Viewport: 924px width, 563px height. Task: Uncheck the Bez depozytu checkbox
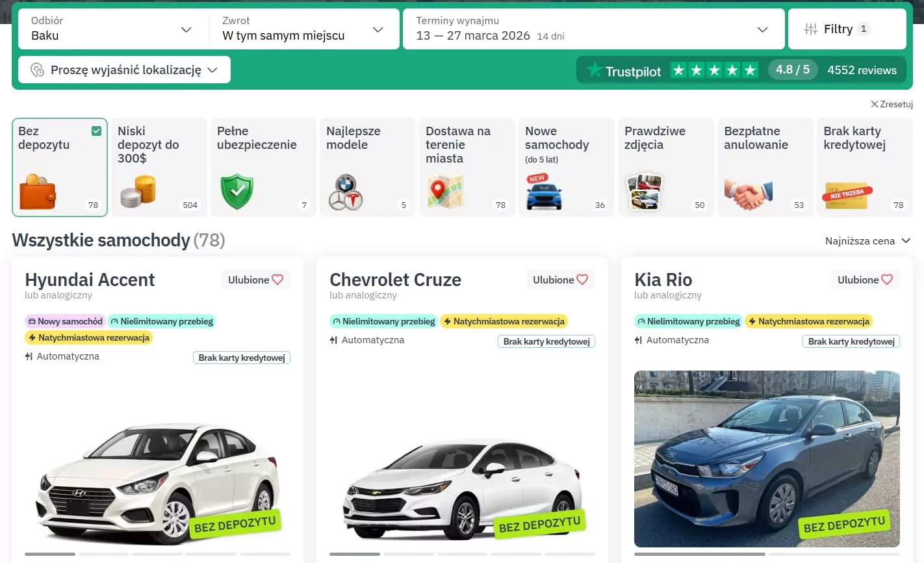tap(96, 131)
